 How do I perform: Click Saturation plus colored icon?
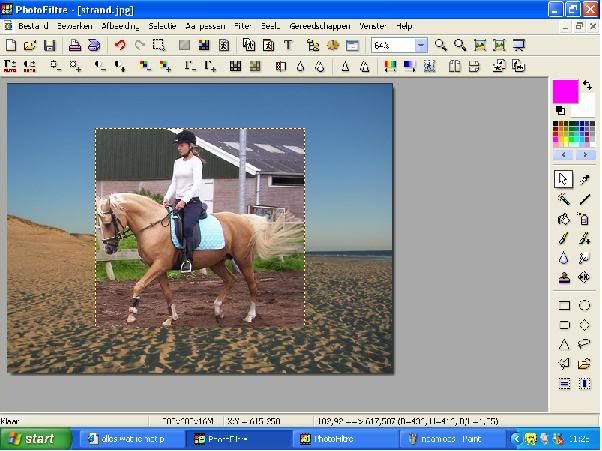[165, 66]
